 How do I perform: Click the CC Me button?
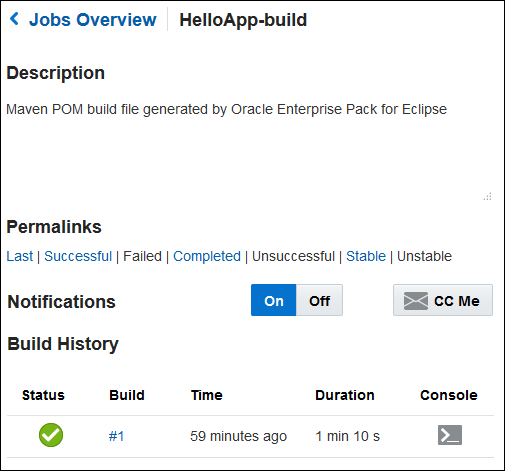click(443, 300)
